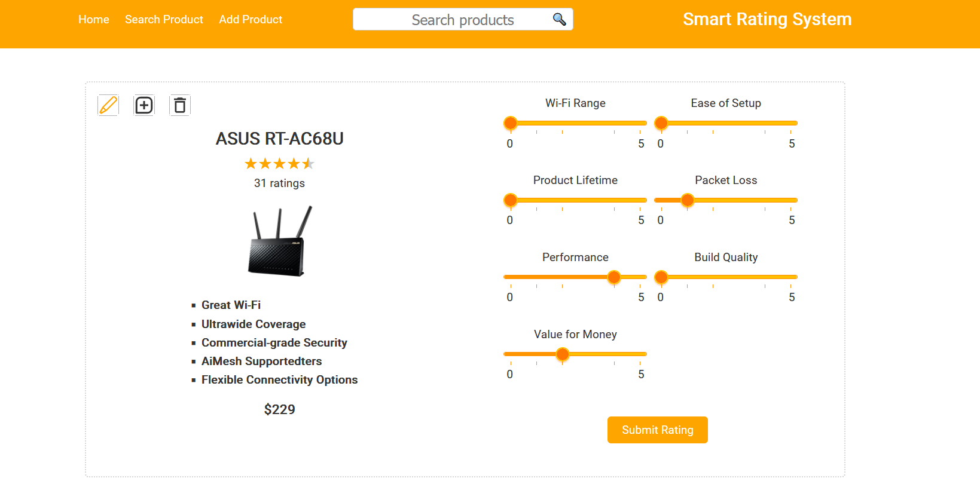Click the Performance slider handle

pyautogui.click(x=614, y=277)
